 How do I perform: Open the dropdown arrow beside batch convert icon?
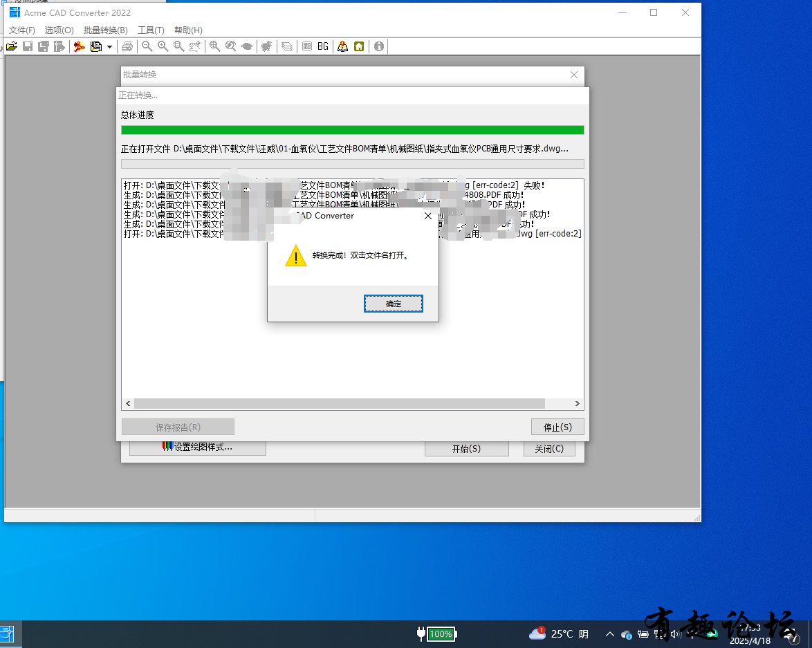point(109,47)
